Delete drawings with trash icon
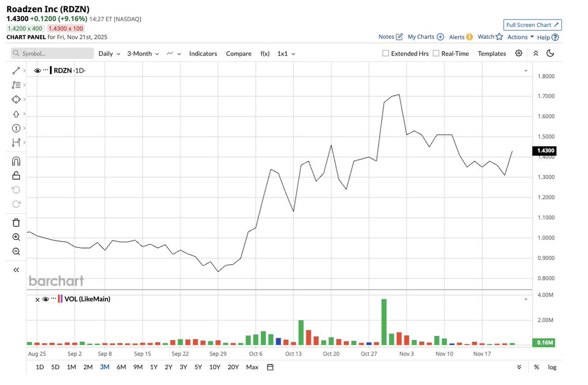Screen dimensions: 588x385 tap(16, 223)
